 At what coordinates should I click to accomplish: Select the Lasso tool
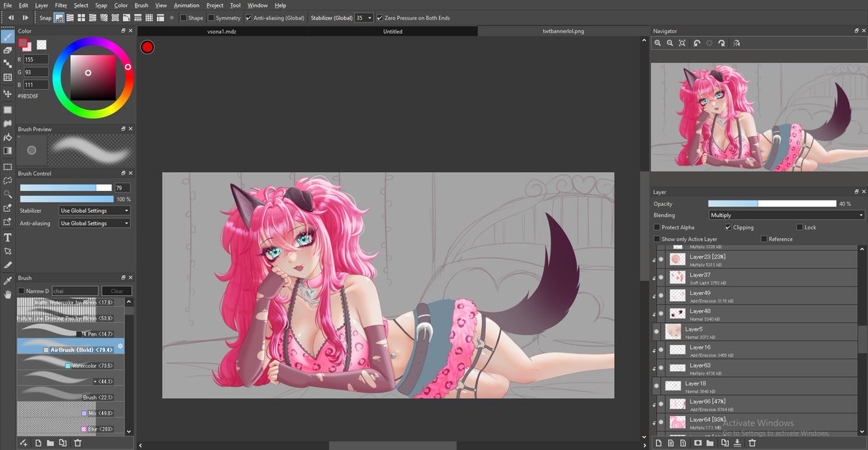click(x=7, y=180)
